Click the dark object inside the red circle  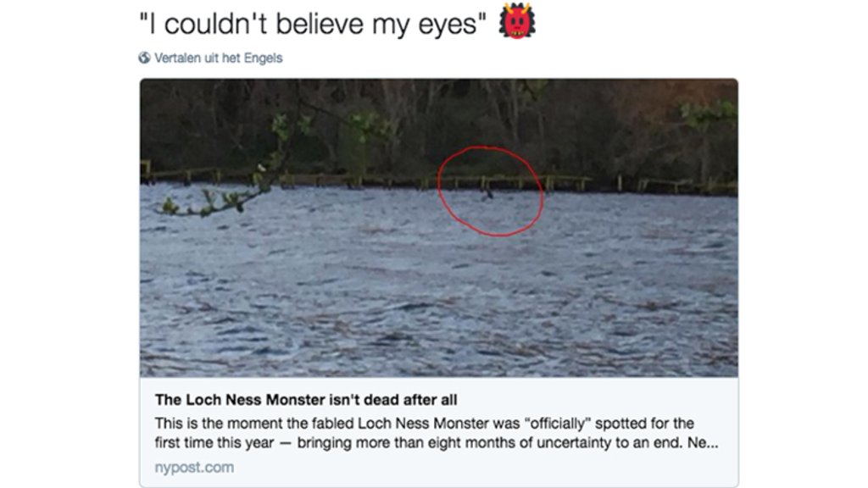tap(489, 194)
